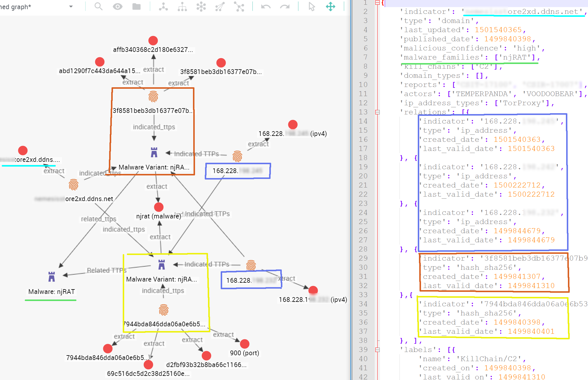This screenshot has width=588, height=380.
Task: Open the folder icon in graph toolbar
Action: (x=136, y=6)
